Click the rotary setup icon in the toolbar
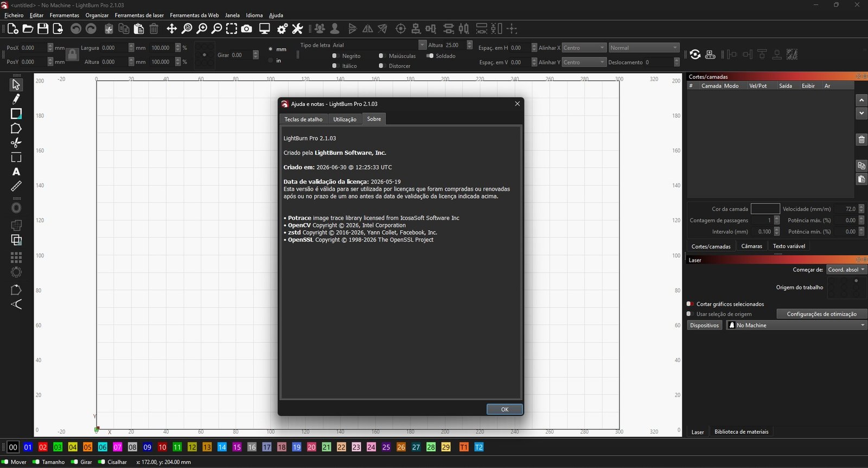The image size is (868, 468). (695, 54)
